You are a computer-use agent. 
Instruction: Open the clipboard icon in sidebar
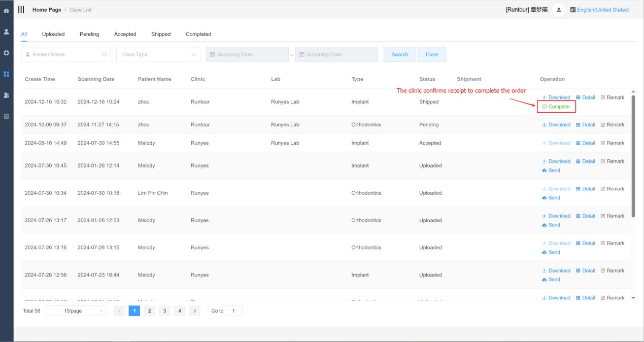click(7, 116)
